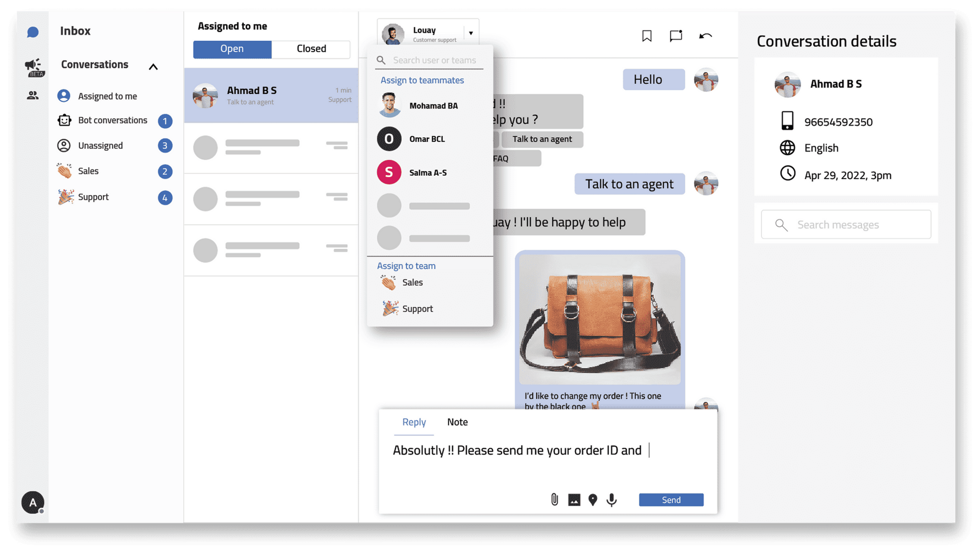The image size is (980, 553).
Task: Switch conversation list to Open
Action: click(232, 49)
